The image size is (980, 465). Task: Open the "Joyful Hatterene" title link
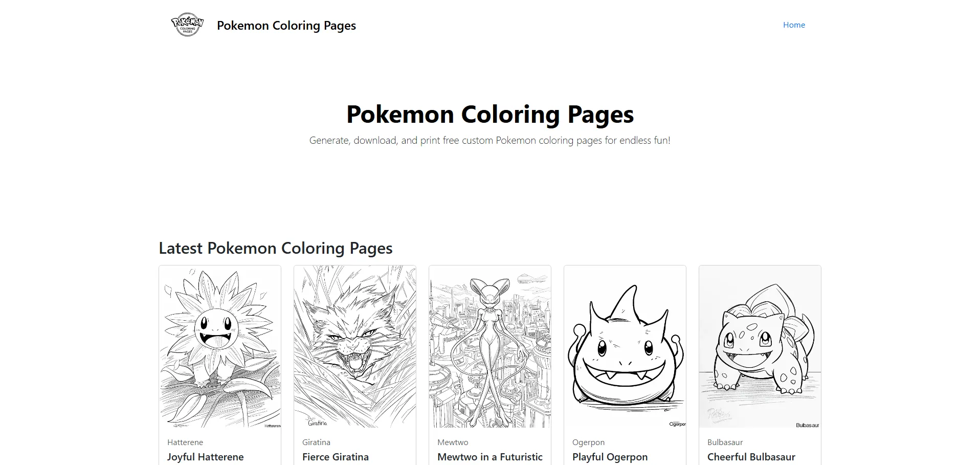pos(205,457)
